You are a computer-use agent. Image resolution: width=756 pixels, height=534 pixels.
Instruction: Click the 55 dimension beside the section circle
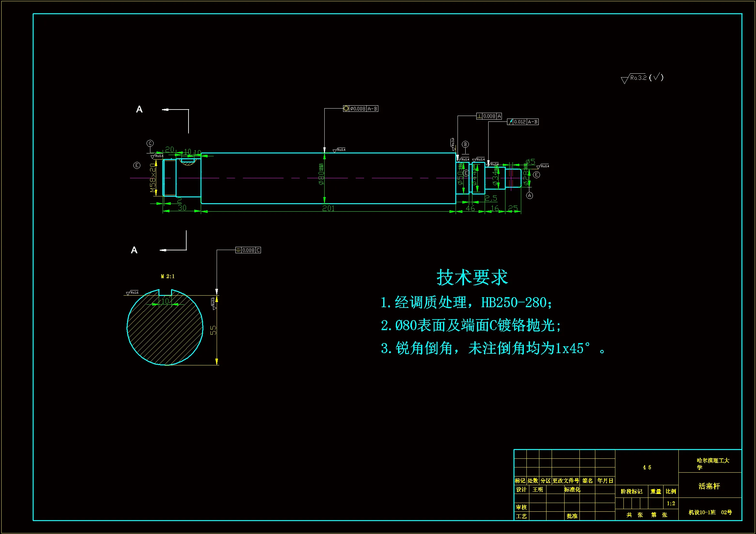click(x=213, y=330)
